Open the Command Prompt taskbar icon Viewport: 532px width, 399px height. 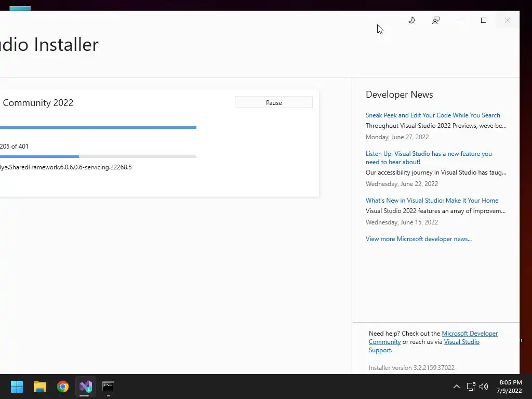click(108, 387)
